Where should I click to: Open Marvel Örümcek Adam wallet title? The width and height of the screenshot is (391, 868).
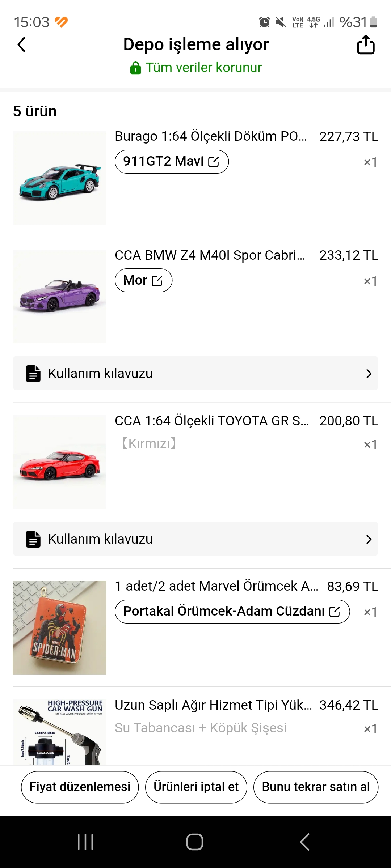pyautogui.click(x=216, y=586)
